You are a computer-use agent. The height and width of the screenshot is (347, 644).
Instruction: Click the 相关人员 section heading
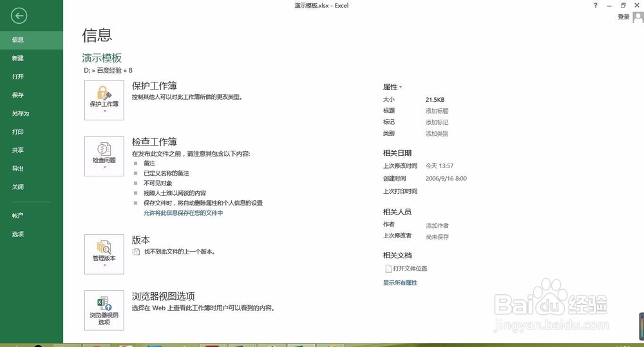(397, 212)
